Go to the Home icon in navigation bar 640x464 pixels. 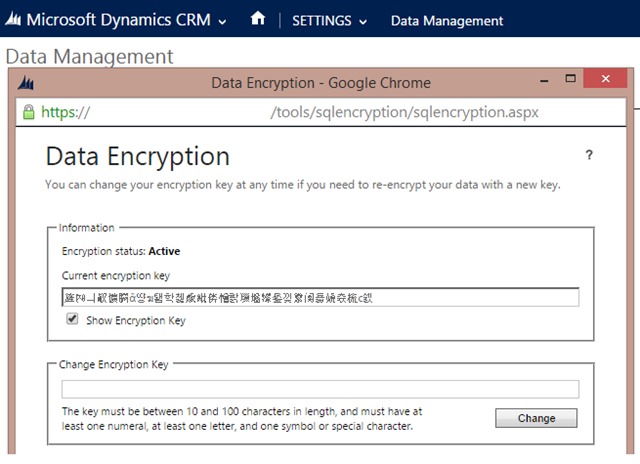coord(257,19)
